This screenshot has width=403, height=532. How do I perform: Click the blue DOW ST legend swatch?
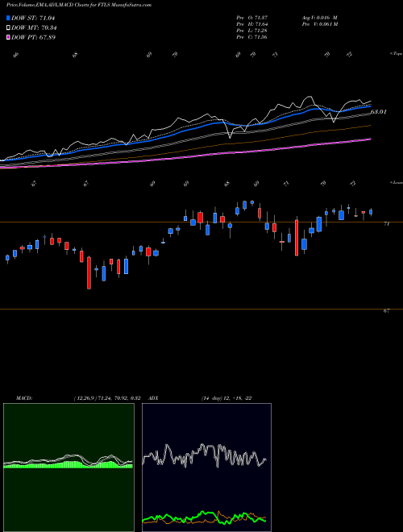8,18
